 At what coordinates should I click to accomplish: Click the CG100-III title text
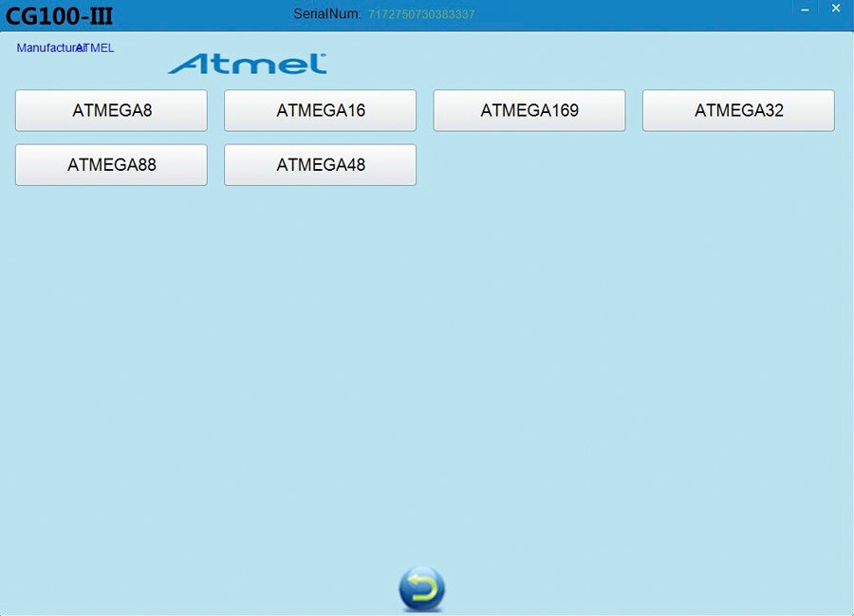click(x=60, y=16)
